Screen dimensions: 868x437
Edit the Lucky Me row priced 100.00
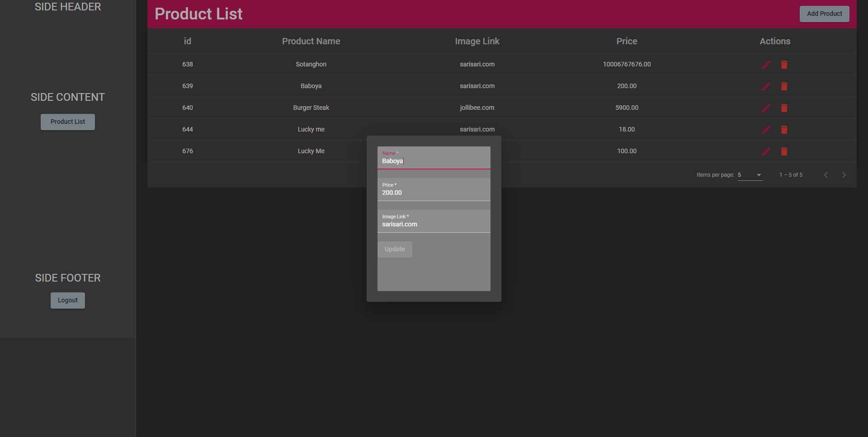766,151
